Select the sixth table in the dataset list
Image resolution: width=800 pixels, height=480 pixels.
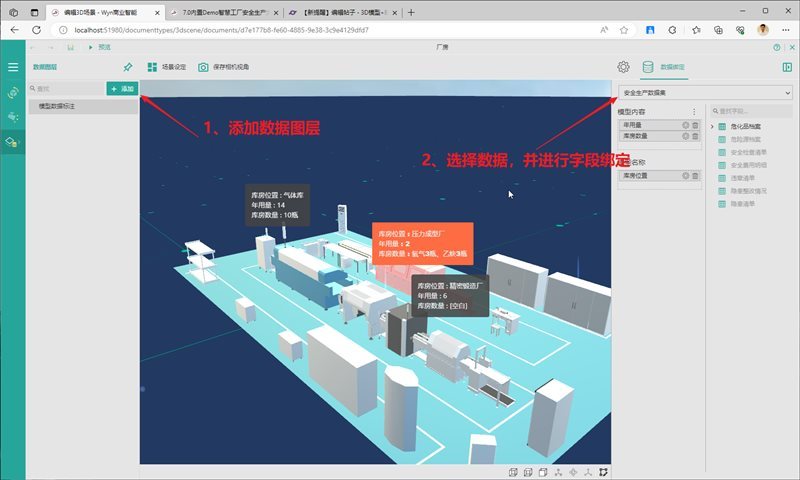(742, 191)
